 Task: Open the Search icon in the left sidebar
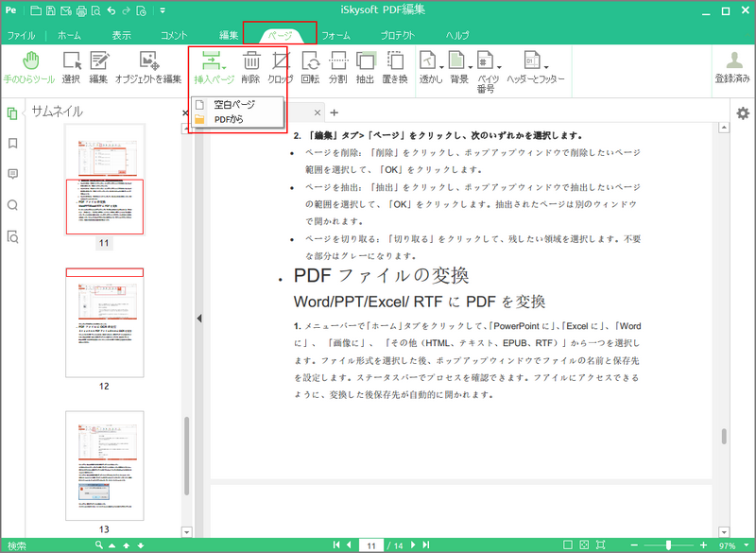coord(11,201)
